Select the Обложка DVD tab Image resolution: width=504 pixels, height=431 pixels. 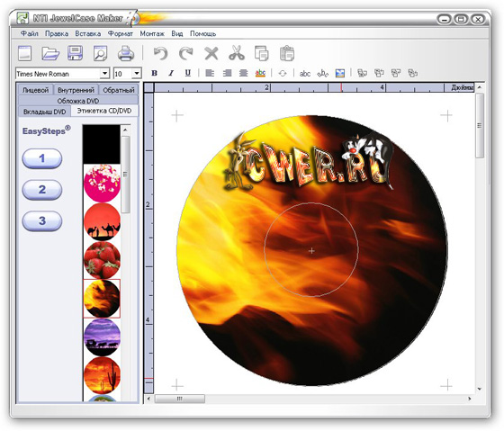[x=78, y=101]
